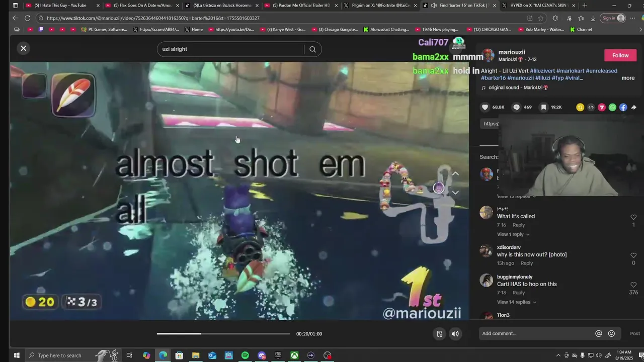Expand 'View 1 reply' under comment
The width and height of the screenshot is (644, 362).
[x=513, y=234]
